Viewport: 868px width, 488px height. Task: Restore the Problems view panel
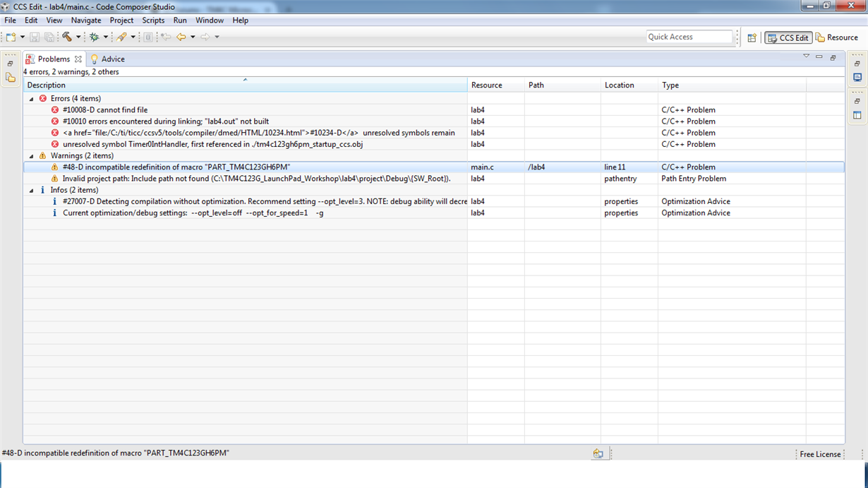833,57
